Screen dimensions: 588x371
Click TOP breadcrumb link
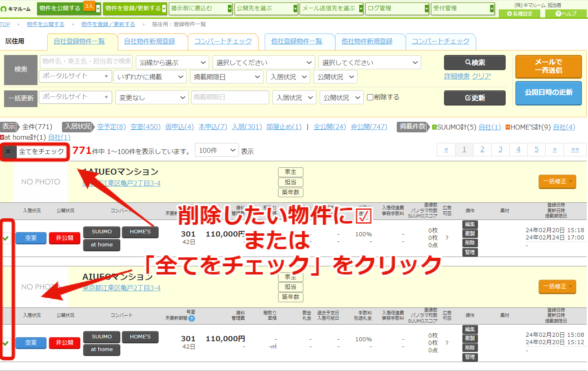click(5, 24)
